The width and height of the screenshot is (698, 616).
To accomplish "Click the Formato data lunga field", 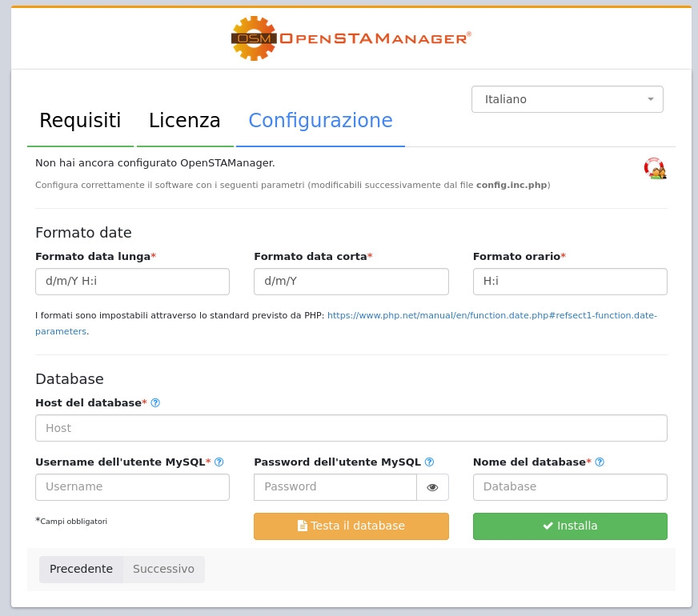I will point(132,282).
